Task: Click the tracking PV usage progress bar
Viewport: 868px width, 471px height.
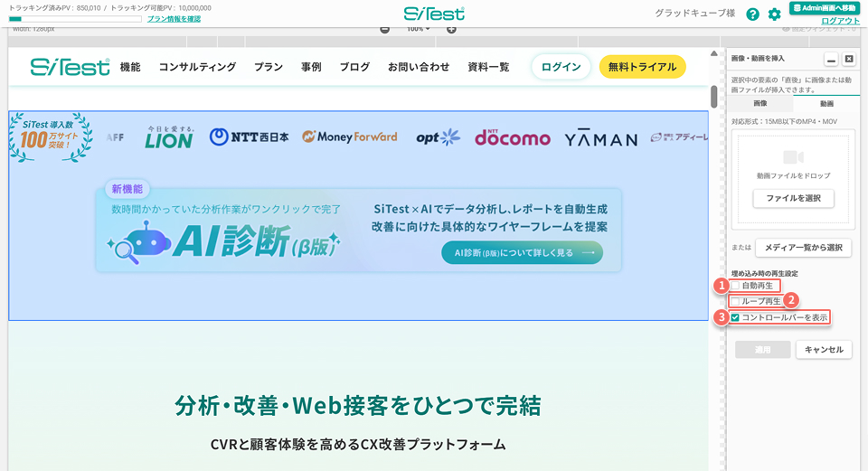Action: point(75,19)
